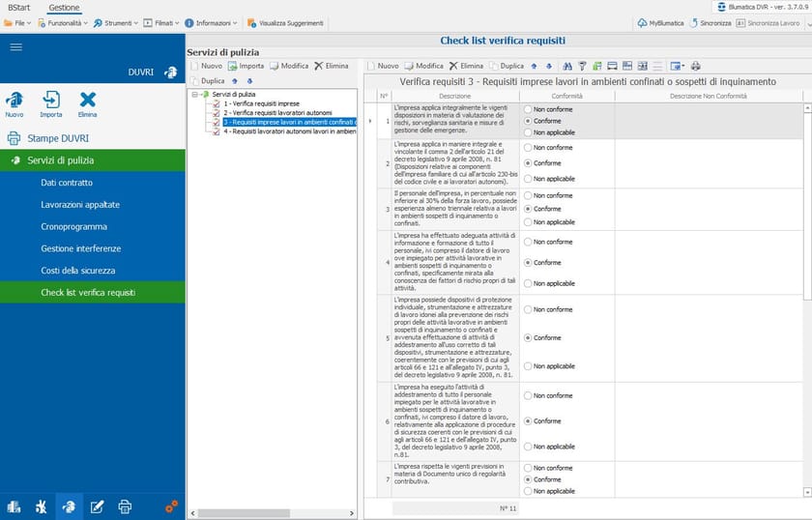
Task: Select 'Non conforme' for requirement row 1
Action: 528,109
